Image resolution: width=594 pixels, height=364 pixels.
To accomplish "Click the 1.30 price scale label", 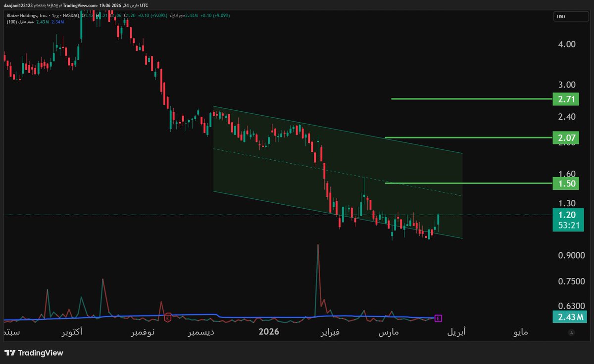I will pos(566,203).
